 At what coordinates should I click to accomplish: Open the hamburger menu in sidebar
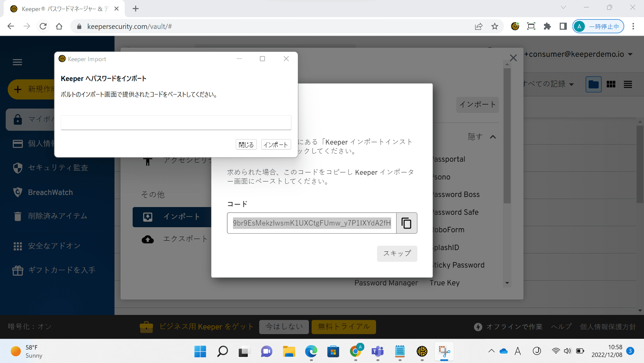coord(17,62)
